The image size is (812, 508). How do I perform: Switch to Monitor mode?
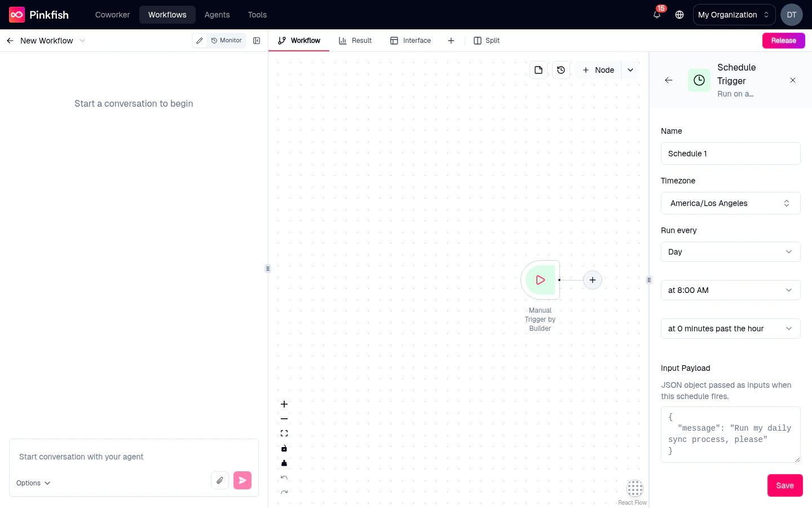pyautogui.click(x=226, y=41)
